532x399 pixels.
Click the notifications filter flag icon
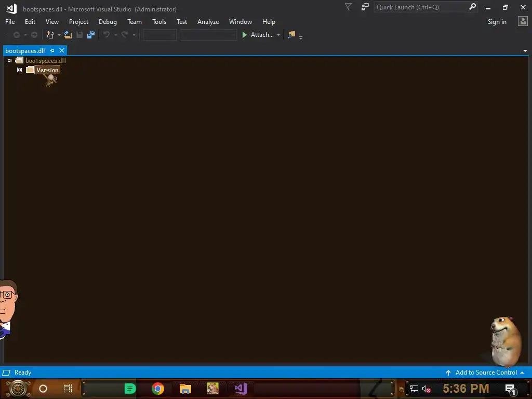(348, 7)
